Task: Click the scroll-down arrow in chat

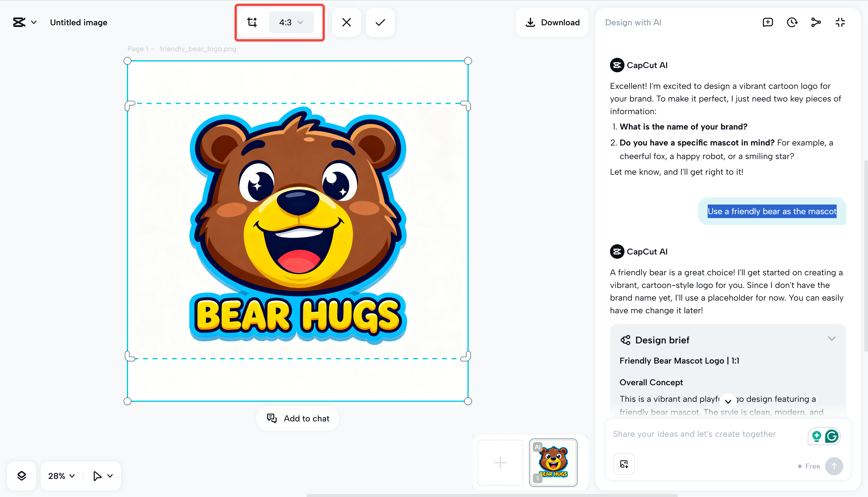Action: tap(728, 402)
